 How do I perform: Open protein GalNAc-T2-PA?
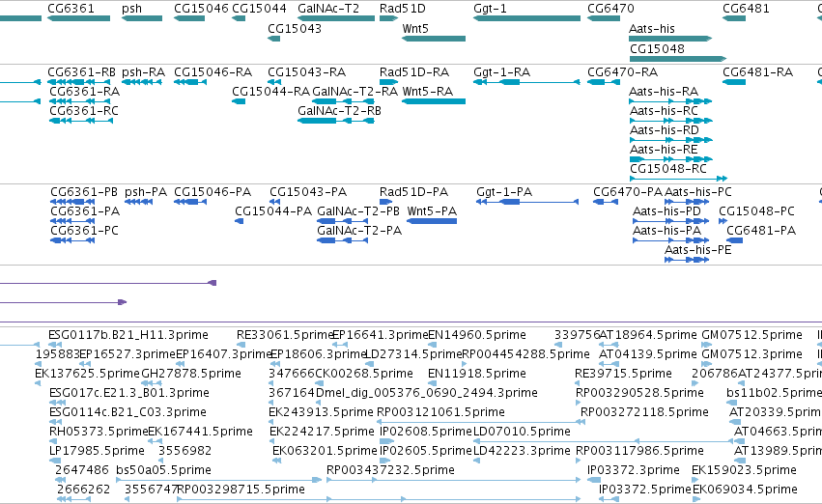click(x=359, y=231)
